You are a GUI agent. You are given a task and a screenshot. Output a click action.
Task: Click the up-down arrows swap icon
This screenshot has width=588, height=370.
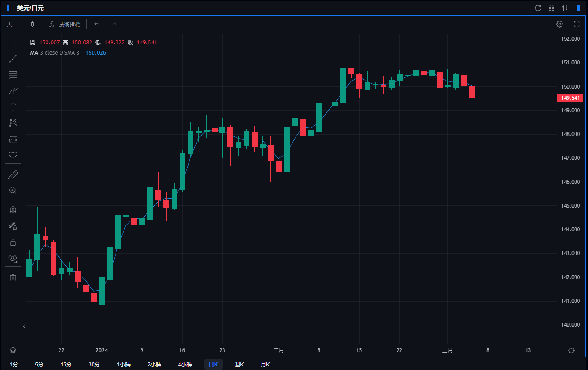pyautogui.click(x=565, y=8)
